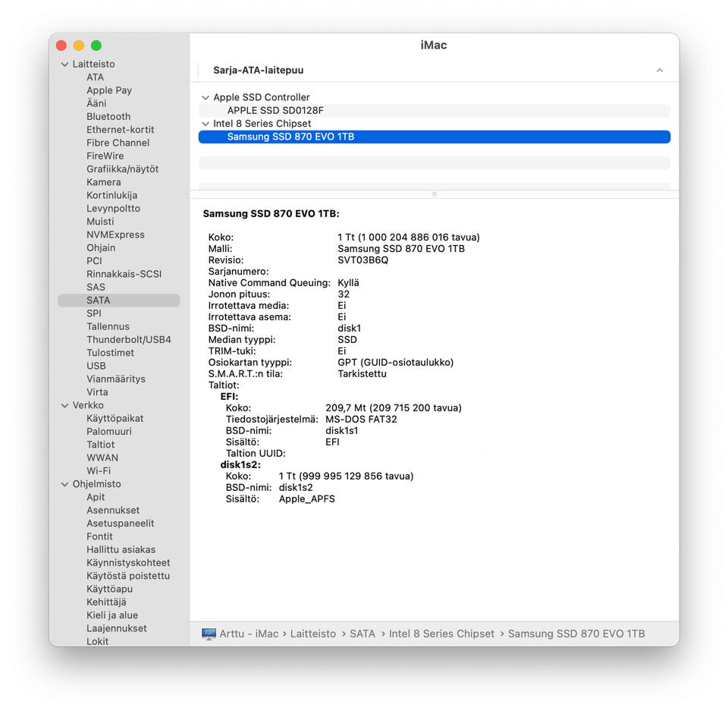
Task: Select Apit under Ohjelmisto
Action: (x=96, y=497)
